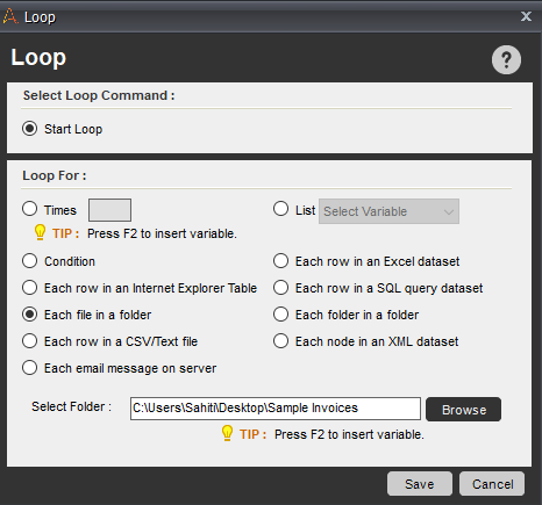
Task: Click the Automation Anywhere logo in title bar
Action: click(10, 16)
